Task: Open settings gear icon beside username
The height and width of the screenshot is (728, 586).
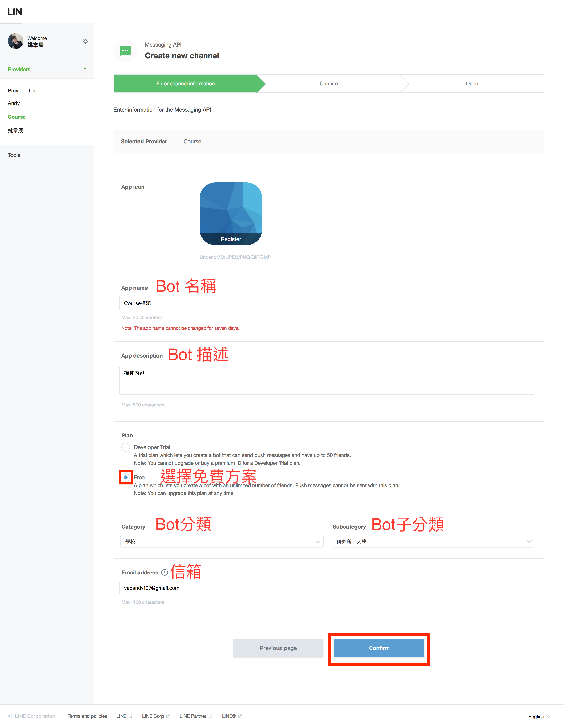Action: [85, 41]
